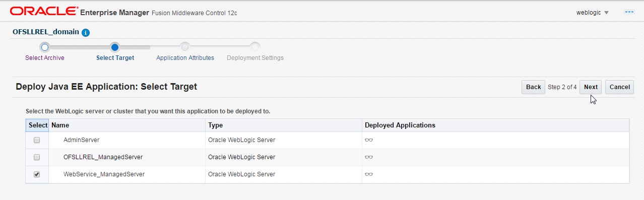Click the Select Target step circle

click(x=115, y=47)
